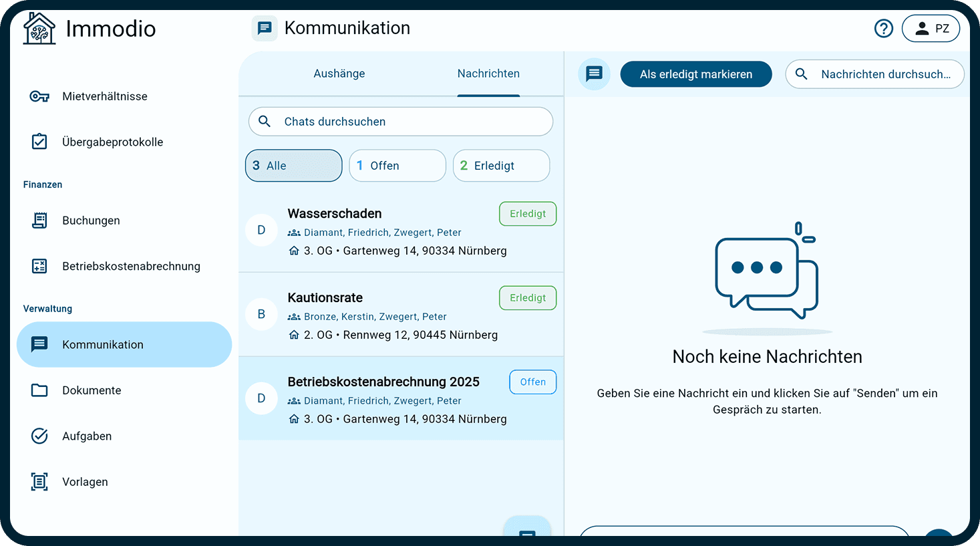Click the house icon in Kautionsrate address row
Screen dimensions: 980x546
(294, 335)
